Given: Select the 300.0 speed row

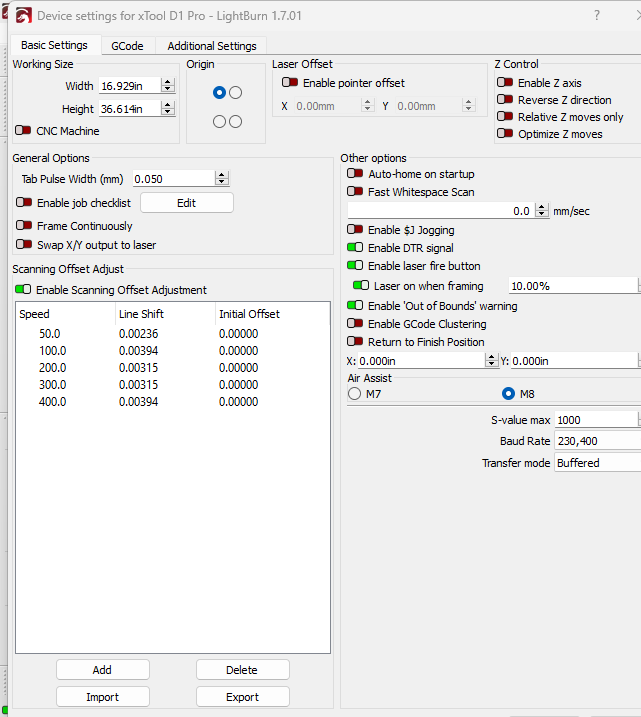Looking at the screenshot, I should click(173, 385).
